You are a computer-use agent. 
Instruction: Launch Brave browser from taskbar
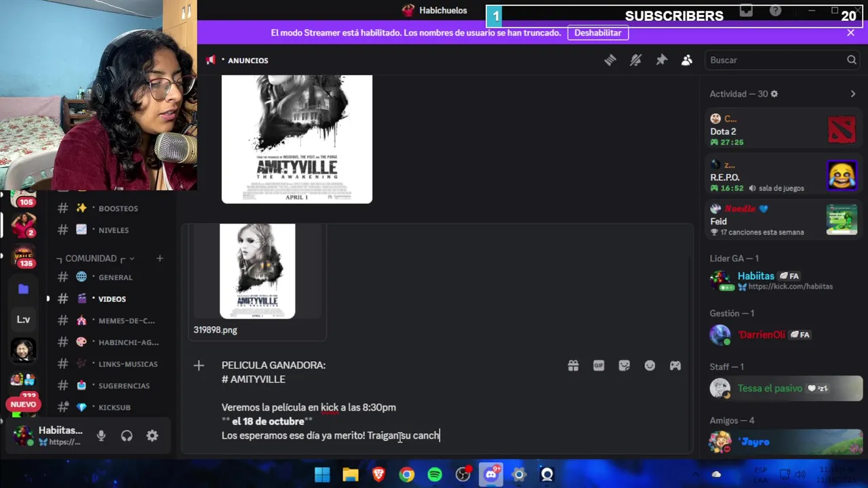click(x=378, y=474)
